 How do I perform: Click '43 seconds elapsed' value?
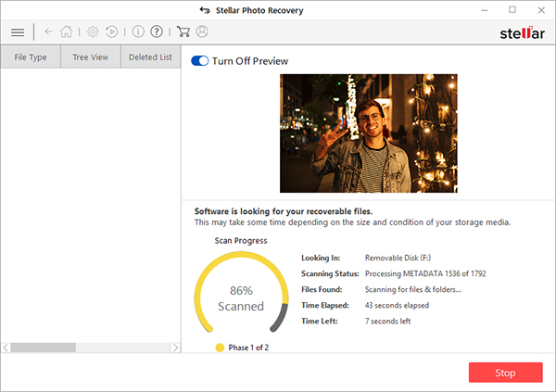[x=397, y=306]
